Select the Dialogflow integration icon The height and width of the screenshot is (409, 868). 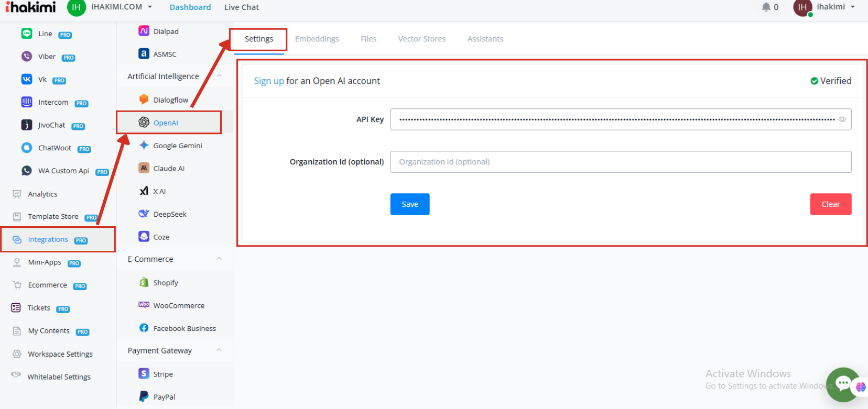click(x=144, y=100)
